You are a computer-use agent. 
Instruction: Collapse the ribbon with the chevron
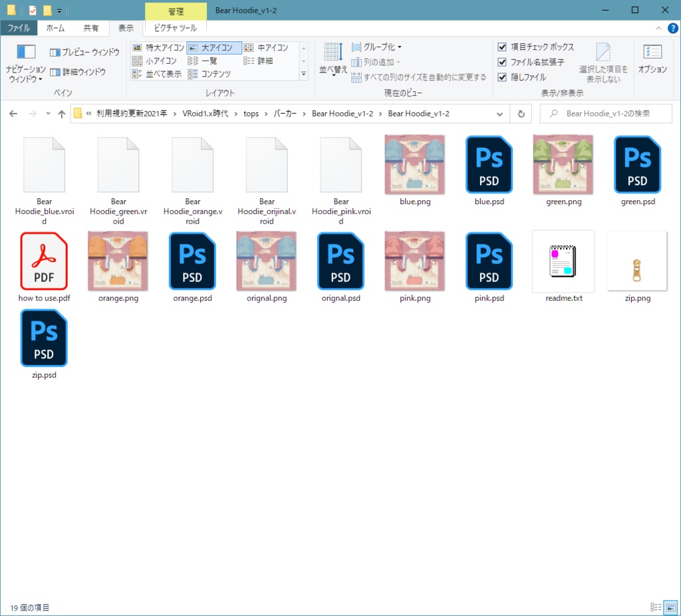point(658,28)
